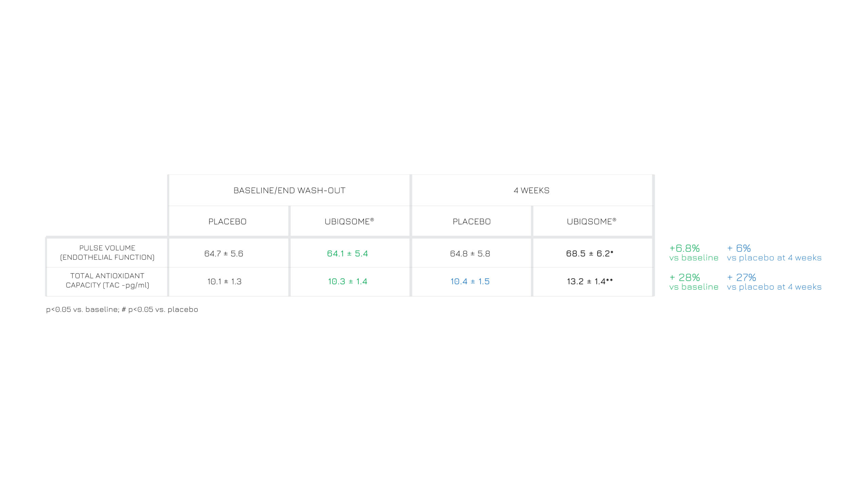Click the Pulse Volume row label

point(107,253)
